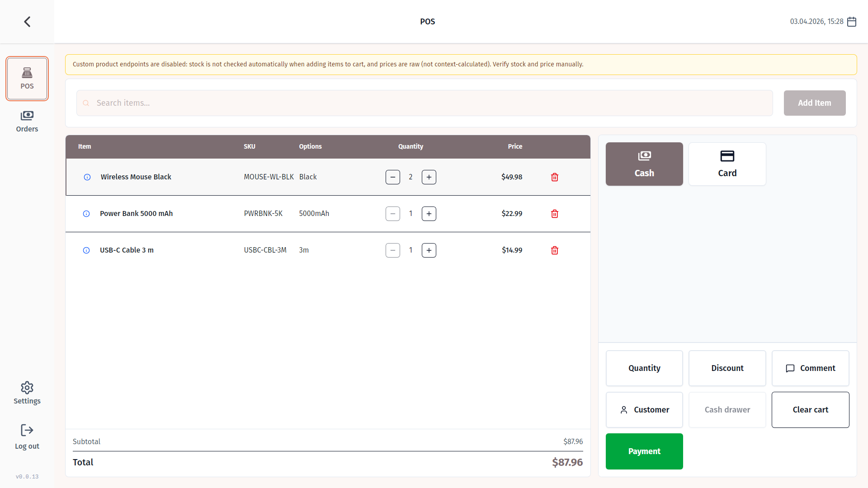
Task: Open the Quantity action
Action: [644, 368]
